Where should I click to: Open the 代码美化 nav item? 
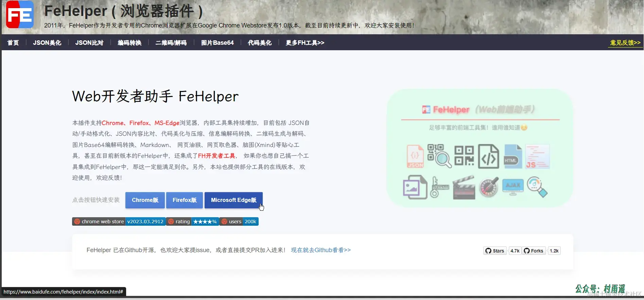coord(260,43)
